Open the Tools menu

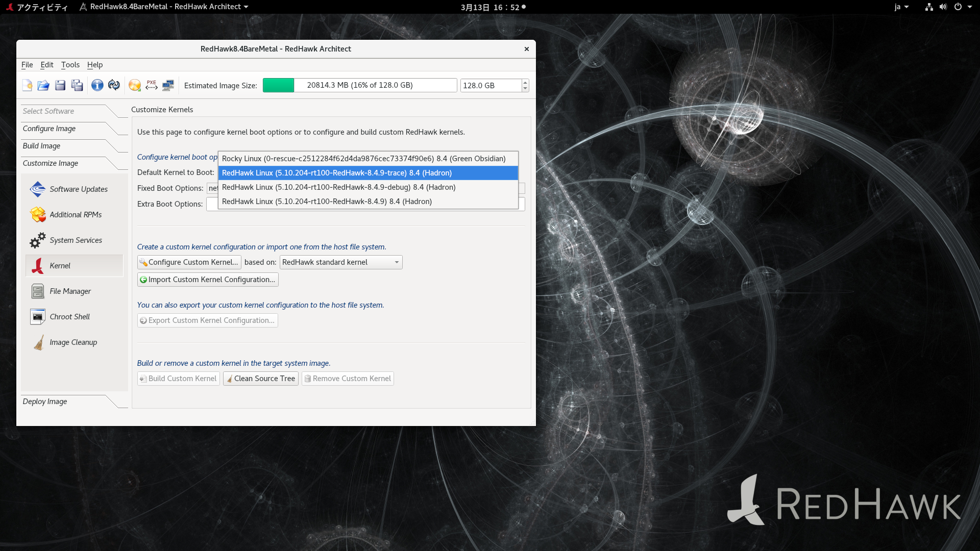tap(70, 65)
